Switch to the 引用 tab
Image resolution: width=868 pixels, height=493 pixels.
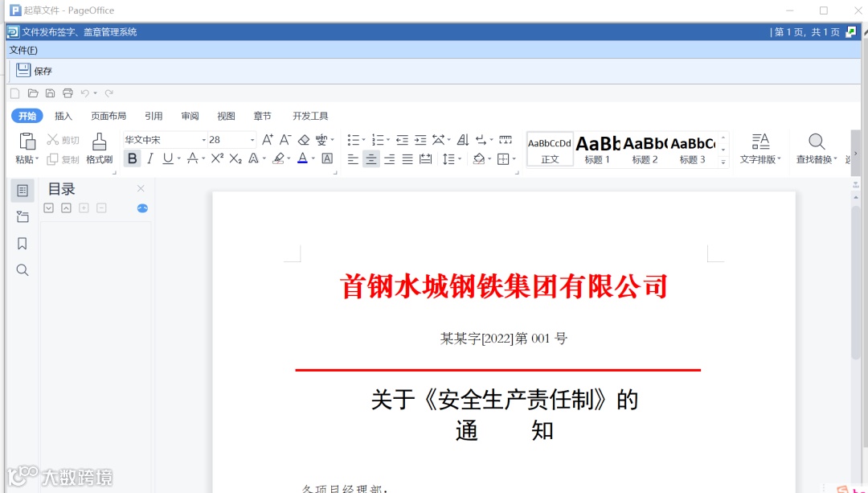tap(154, 116)
